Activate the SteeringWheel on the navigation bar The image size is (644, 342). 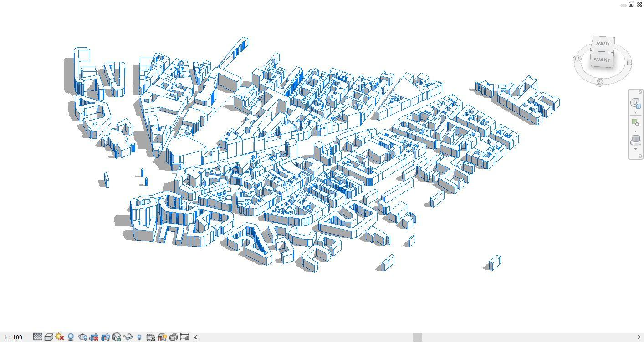point(636,103)
